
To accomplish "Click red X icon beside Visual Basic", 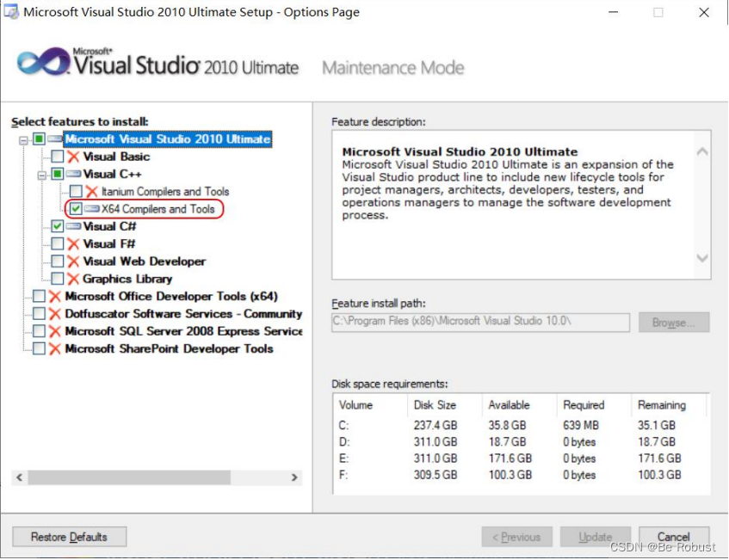I will (73, 157).
